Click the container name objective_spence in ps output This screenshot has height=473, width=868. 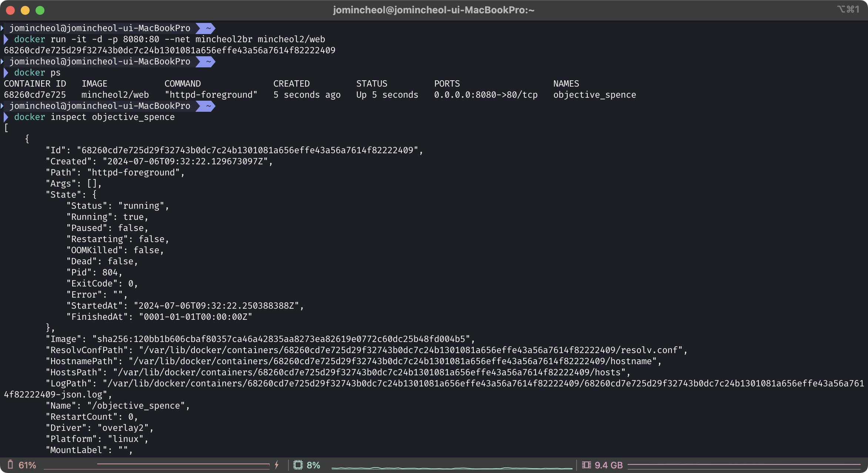594,95
